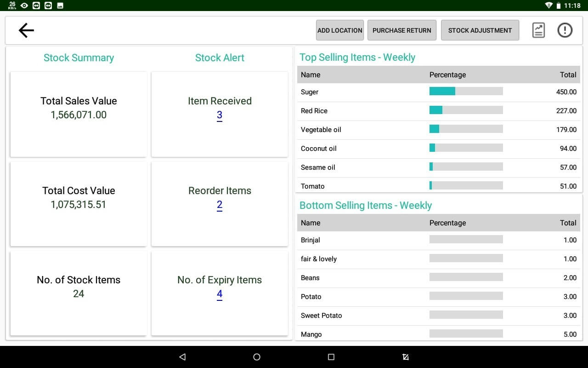The image size is (588, 368).
Task: View the Reorder Items link showing 2
Action: 219,205
